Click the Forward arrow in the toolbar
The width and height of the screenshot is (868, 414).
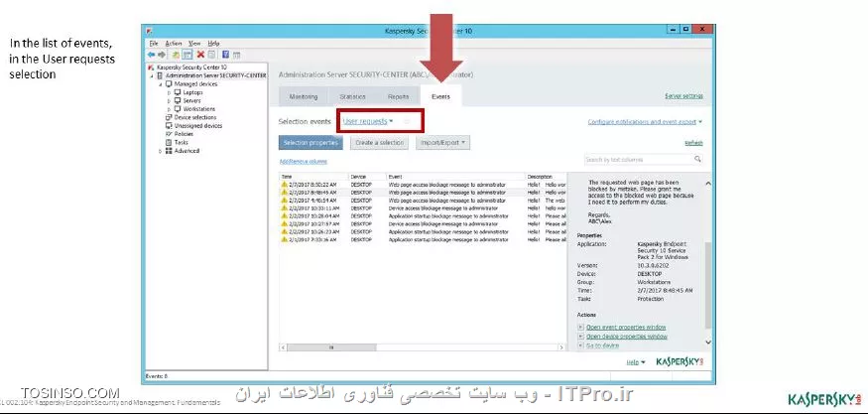(x=161, y=55)
